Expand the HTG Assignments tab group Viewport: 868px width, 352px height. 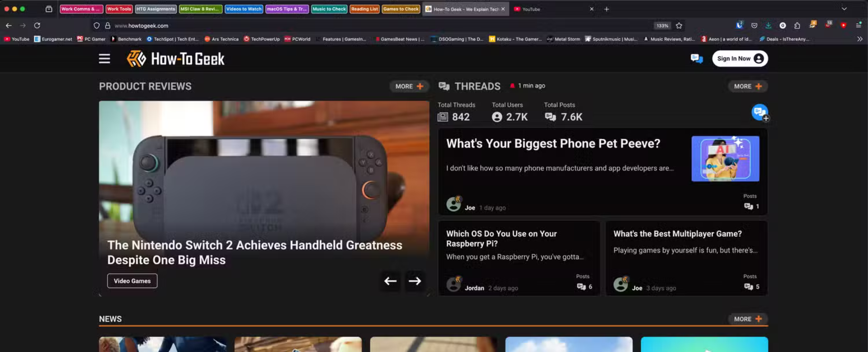click(156, 9)
